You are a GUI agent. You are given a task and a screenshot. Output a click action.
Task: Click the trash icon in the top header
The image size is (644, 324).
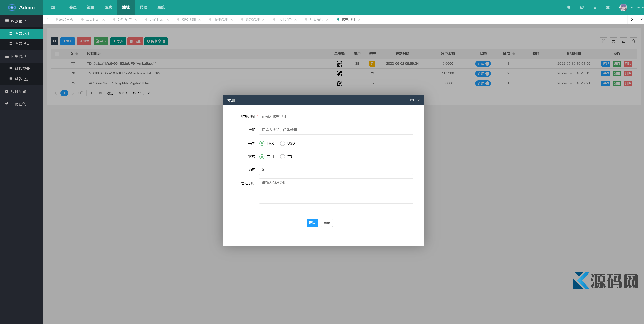tap(595, 7)
